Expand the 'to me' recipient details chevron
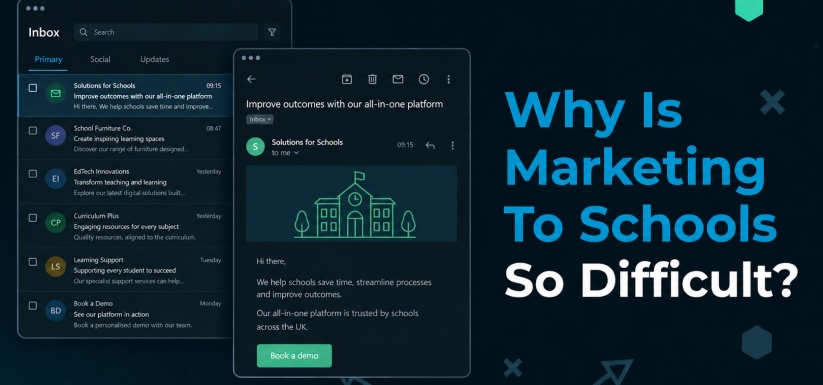This screenshot has height=385, width=823. pos(296,153)
